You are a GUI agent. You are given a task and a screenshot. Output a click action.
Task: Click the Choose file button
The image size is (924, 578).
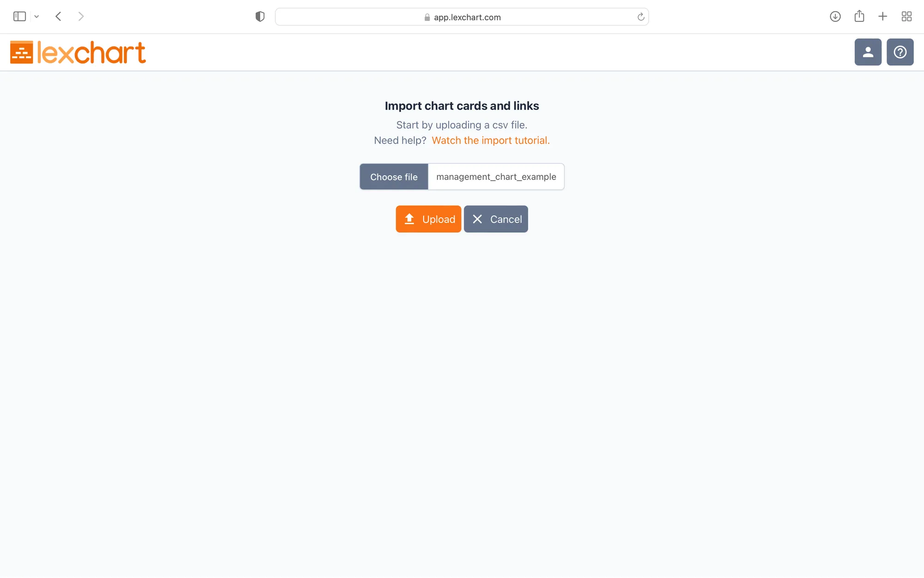pyautogui.click(x=394, y=177)
